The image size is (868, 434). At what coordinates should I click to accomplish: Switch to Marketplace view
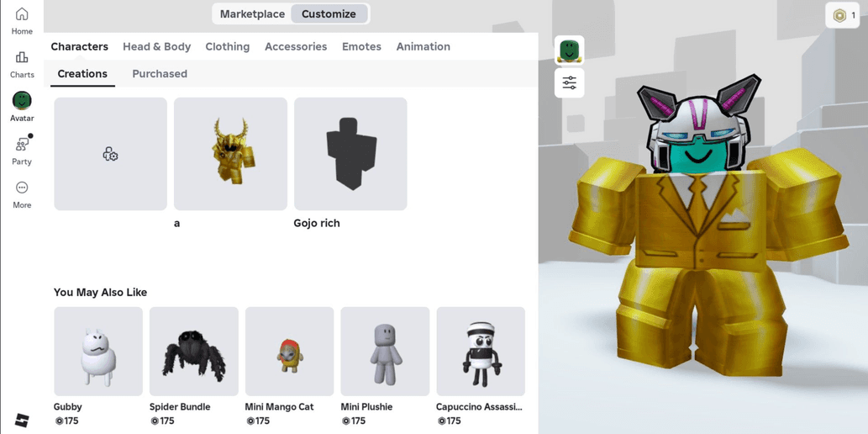coord(252,13)
